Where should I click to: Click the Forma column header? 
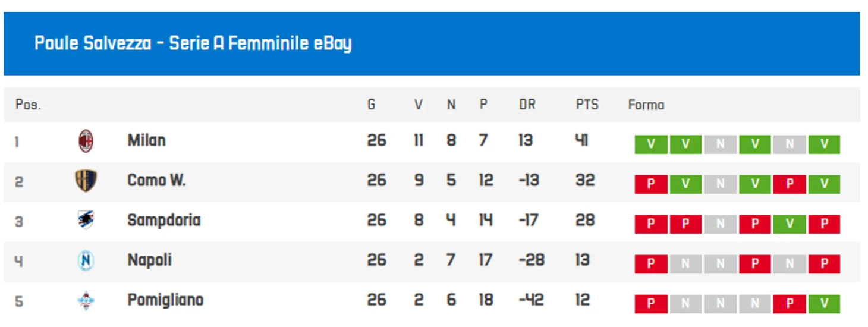[x=646, y=105]
